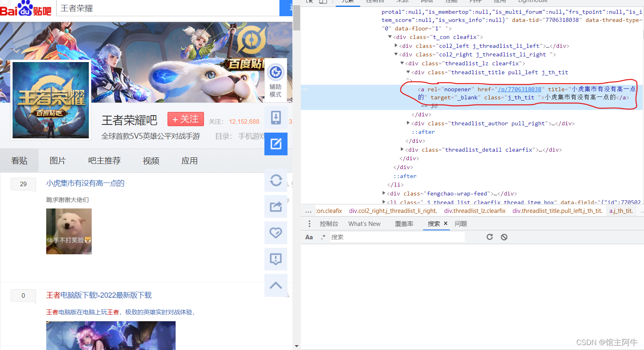The width and height of the screenshot is (644, 350).
Task: Open the 控制台 drawer tab
Action: [x=329, y=224]
